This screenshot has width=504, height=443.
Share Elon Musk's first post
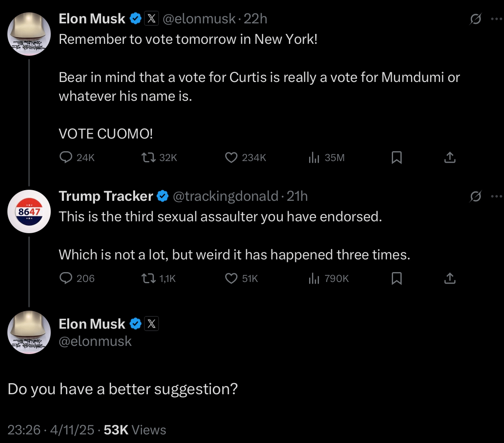point(450,157)
